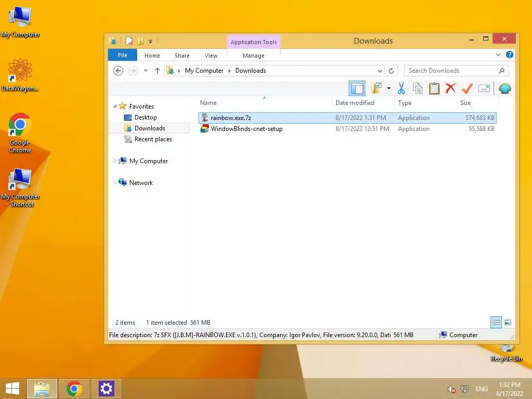Image resolution: width=532 pixels, height=399 pixels.
Task: Open the address bar history dropdown
Action: [x=380, y=71]
